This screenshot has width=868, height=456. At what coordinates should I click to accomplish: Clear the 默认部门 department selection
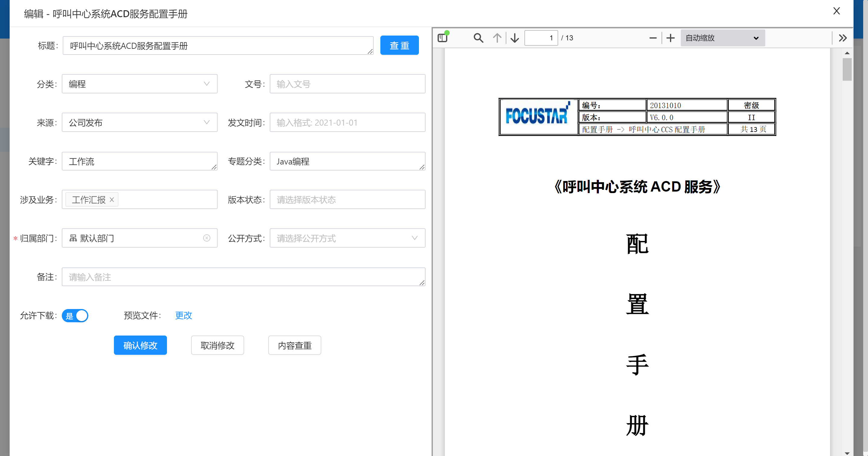(x=206, y=238)
